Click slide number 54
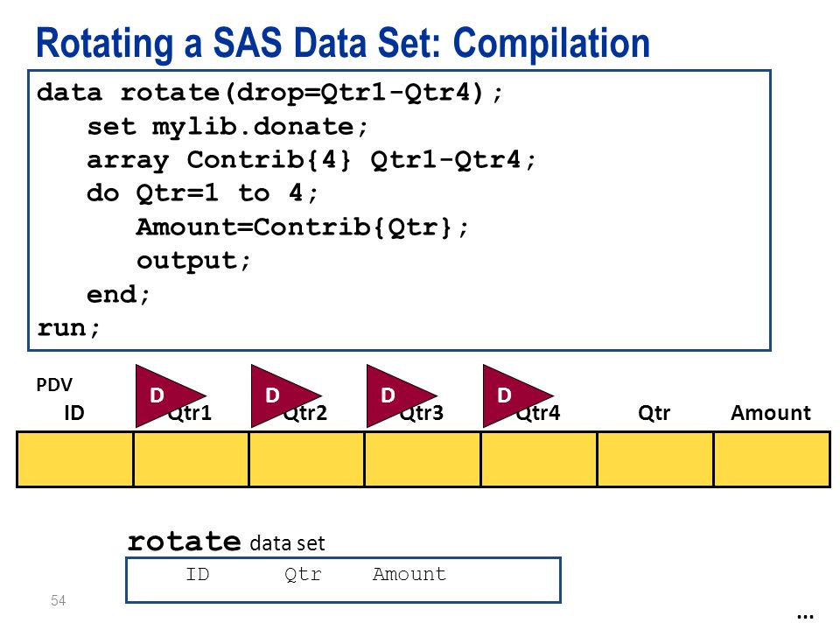 coord(59,600)
